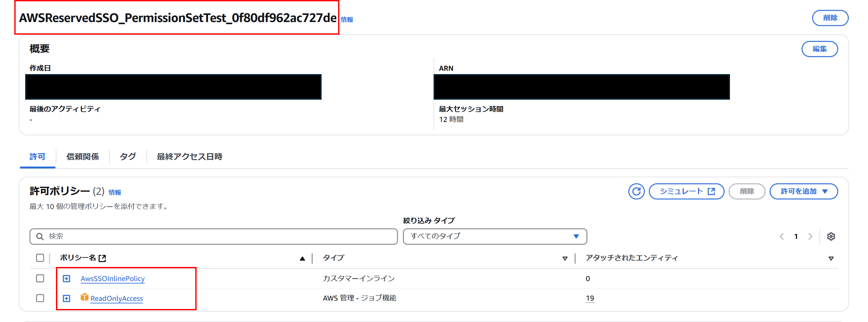
Task: Refresh the permission policies list
Action: click(636, 191)
